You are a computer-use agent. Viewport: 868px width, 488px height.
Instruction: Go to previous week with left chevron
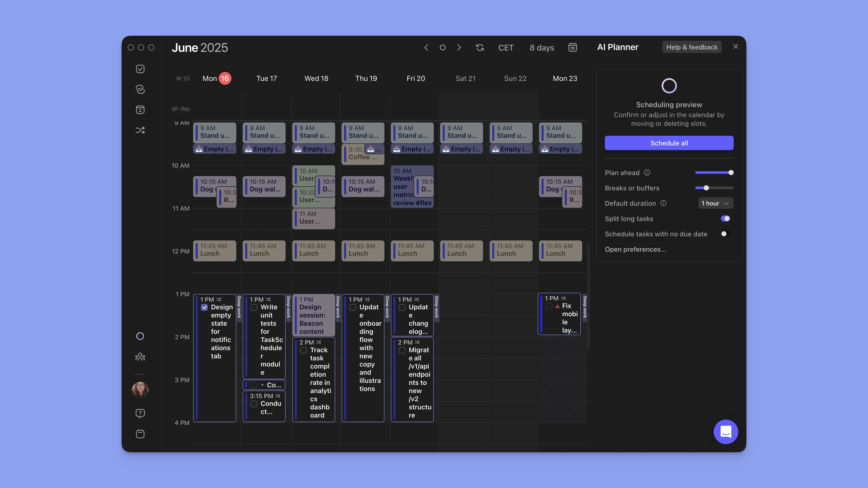(426, 47)
